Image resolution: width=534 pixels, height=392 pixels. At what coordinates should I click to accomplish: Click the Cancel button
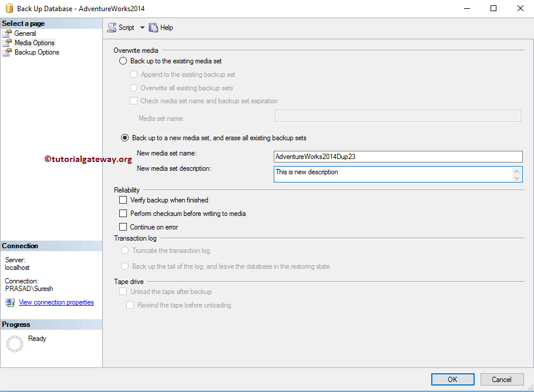coord(502,380)
